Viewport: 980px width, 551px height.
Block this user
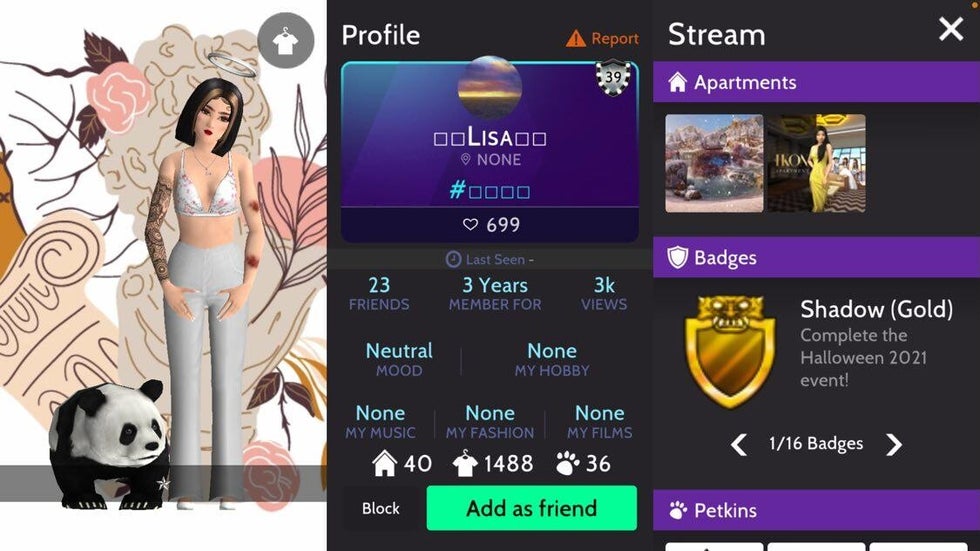click(x=381, y=508)
